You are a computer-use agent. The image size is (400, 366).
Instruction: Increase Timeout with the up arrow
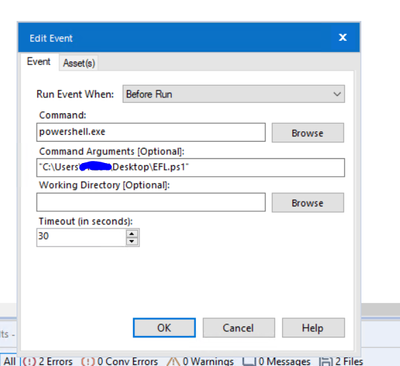132,234
